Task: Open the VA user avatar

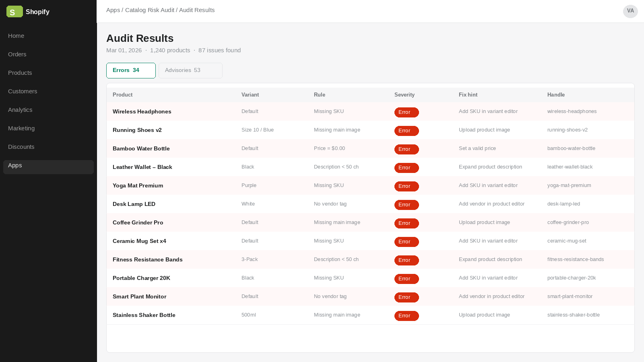Action: (x=630, y=11)
